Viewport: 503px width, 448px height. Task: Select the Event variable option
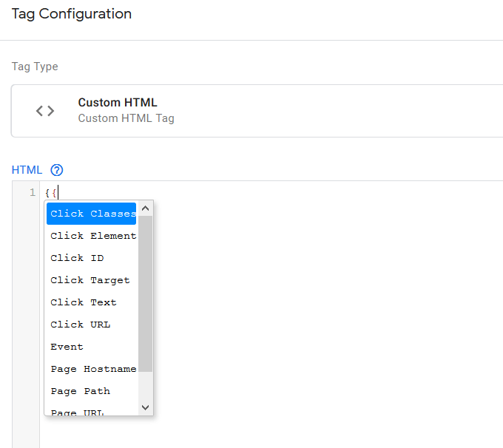67,347
